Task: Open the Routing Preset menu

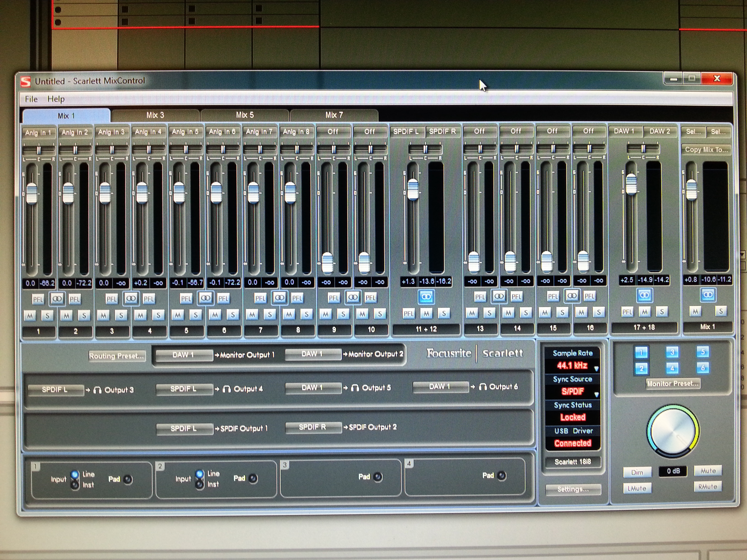Action: (117, 356)
